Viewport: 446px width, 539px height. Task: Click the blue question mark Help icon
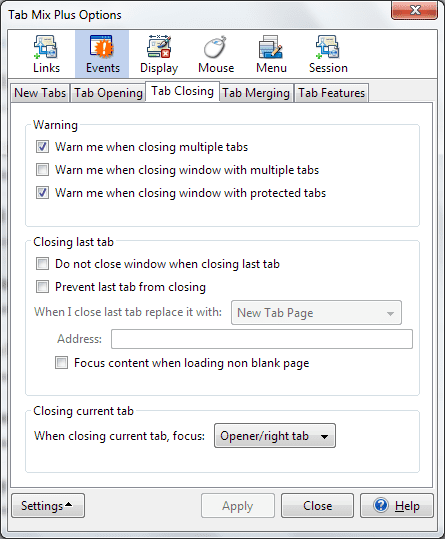pyautogui.click(x=381, y=505)
